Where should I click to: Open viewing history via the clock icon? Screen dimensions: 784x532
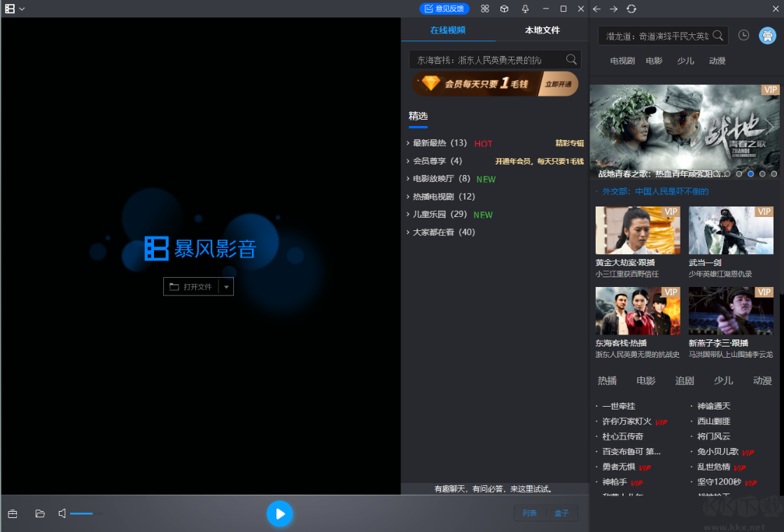[743, 35]
